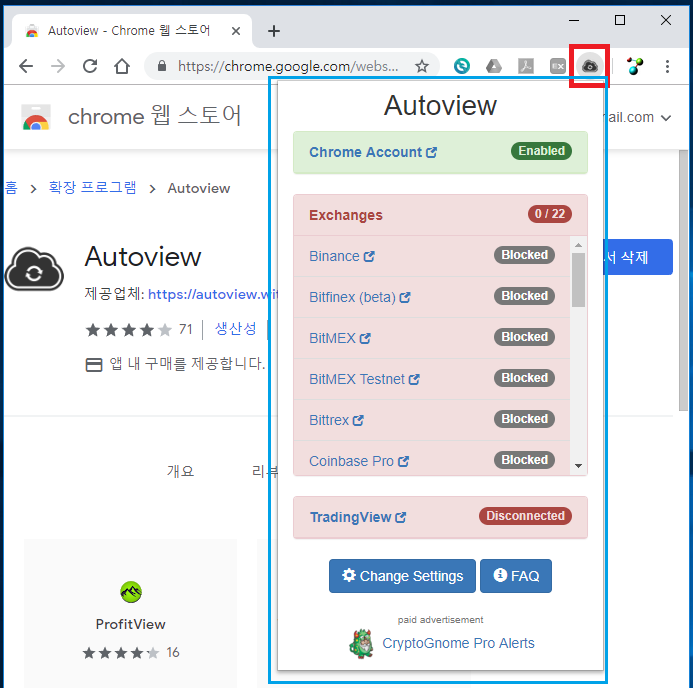Open the autoview provider website link
The image size is (693, 689).
[x=213, y=294]
